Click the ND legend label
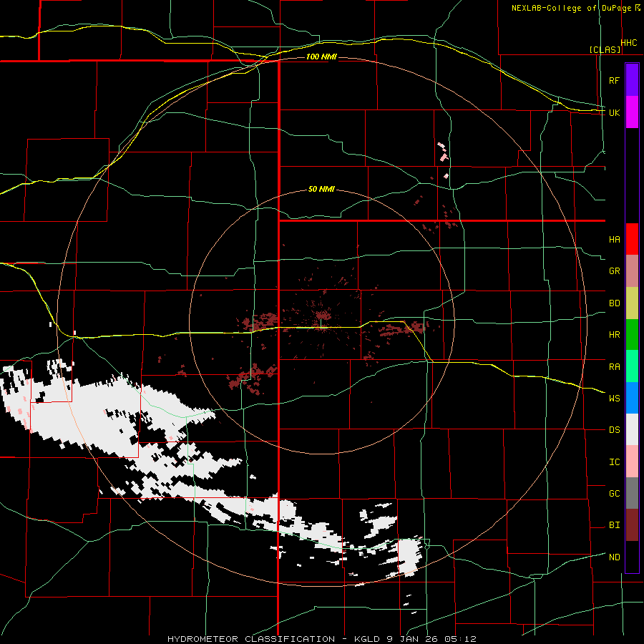This screenshot has height=644, width=644. (x=614, y=557)
